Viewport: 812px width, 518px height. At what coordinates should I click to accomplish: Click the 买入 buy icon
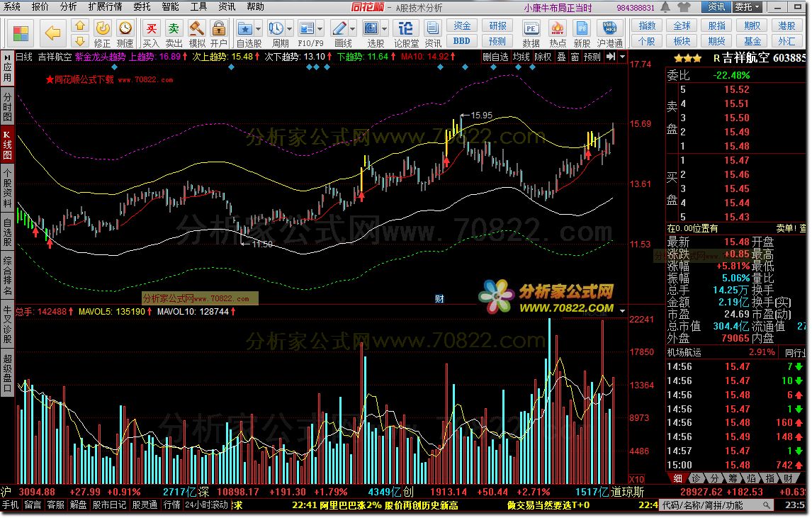point(151,28)
